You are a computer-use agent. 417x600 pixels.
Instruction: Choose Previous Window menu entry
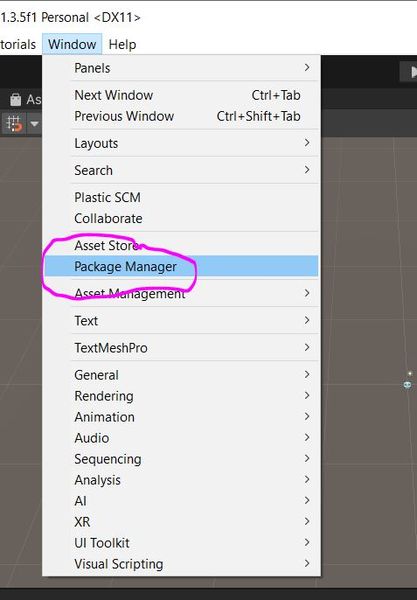point(181,116)
